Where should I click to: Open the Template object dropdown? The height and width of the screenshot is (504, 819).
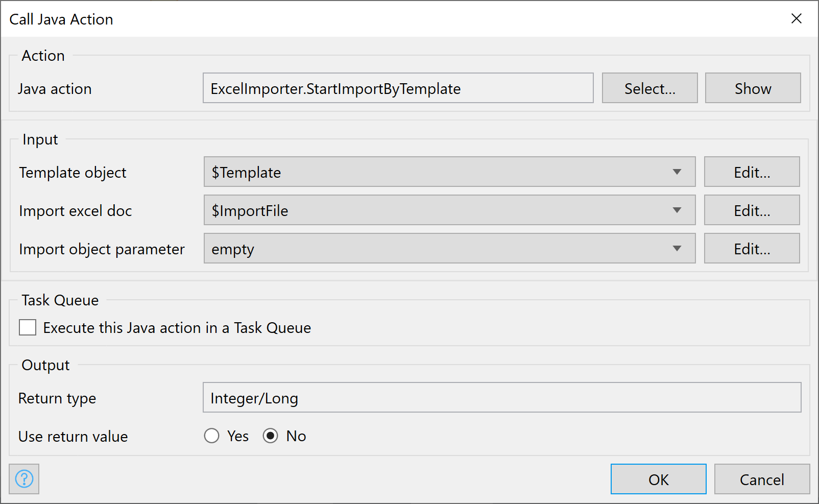(449, 172)
